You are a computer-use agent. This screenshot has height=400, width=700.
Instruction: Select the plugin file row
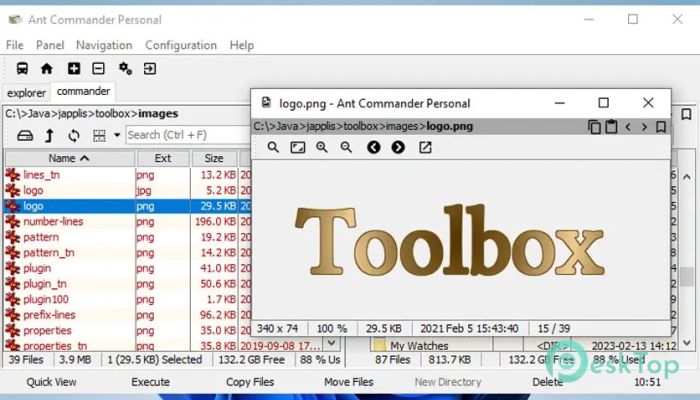pyautogui.click(x=128, y=268)
